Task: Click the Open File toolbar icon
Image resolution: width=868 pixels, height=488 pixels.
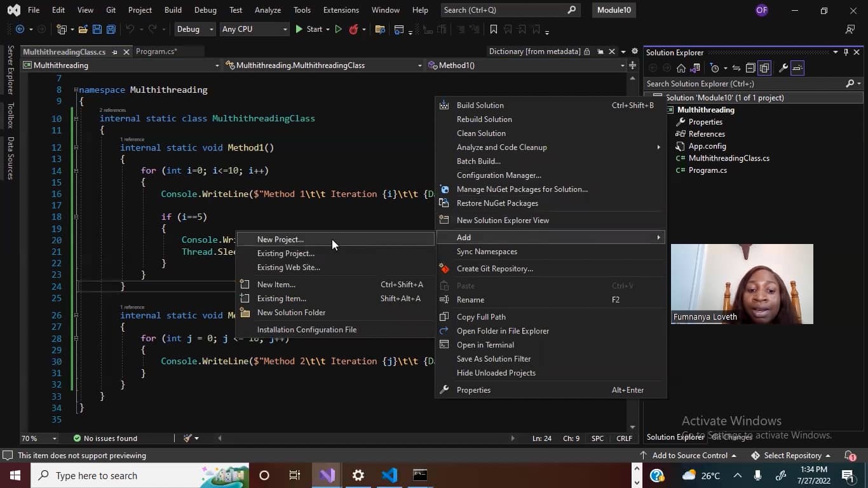Action: (x=83, y=29)
